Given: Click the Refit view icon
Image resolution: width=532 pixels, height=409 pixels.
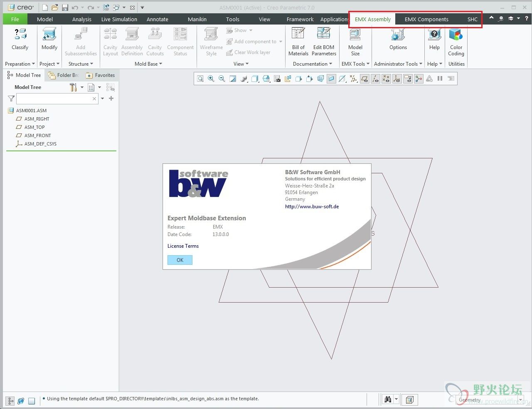Looking at the screenshot, I should [200, 79].
